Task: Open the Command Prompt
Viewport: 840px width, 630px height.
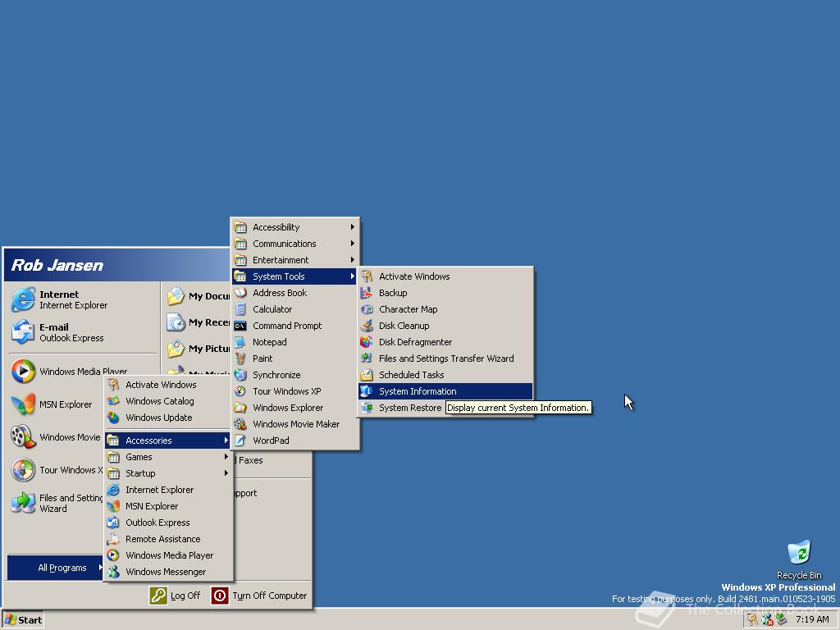Action: [x=282, y=326]
